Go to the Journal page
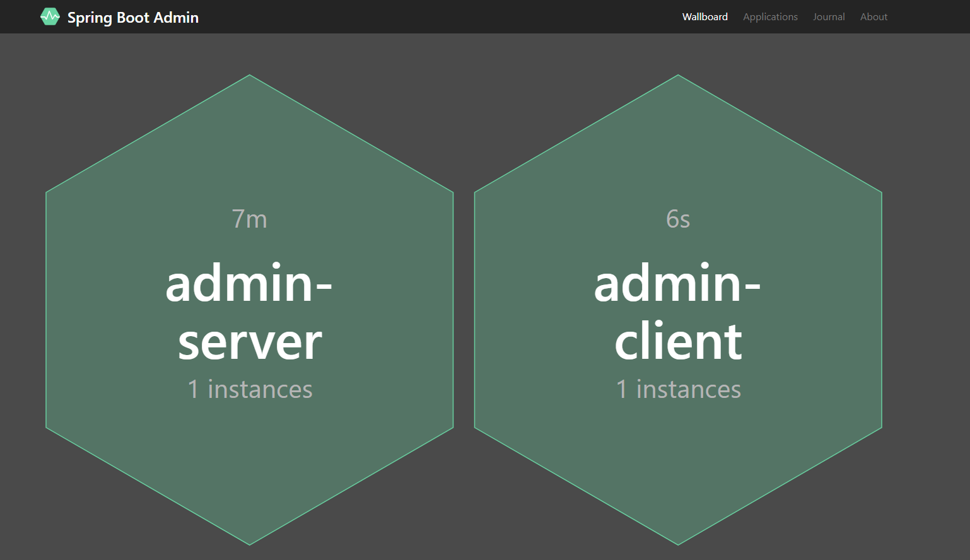Viewport: 970px width, 560px height. click(829, 17)
